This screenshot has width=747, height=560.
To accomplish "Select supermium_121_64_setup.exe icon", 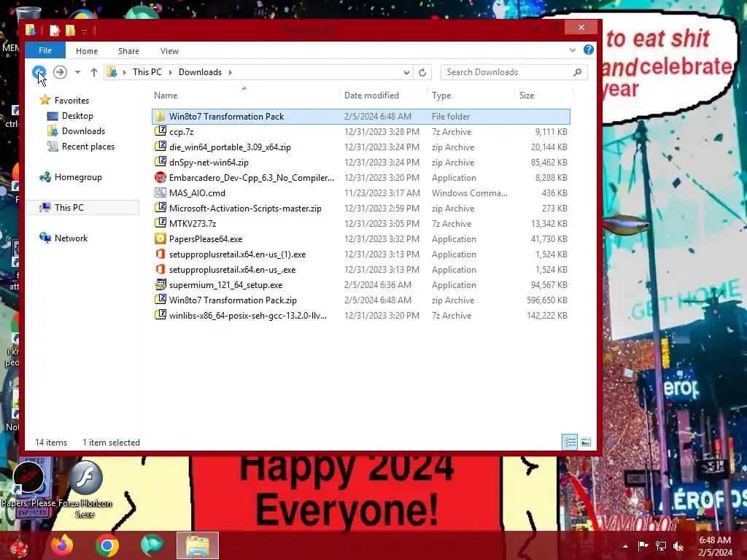I will pos(160,285).
